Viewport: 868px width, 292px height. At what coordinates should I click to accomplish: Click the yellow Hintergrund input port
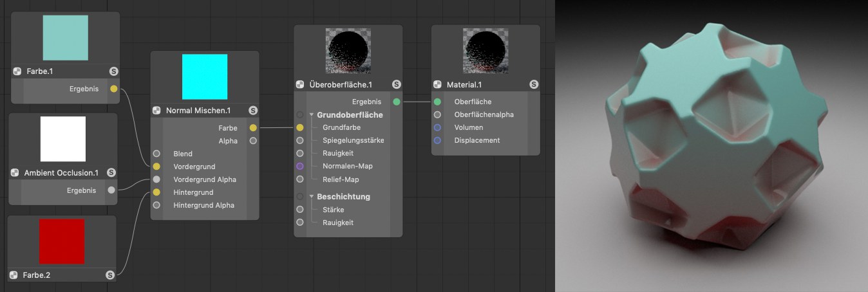[x=156, y=192]
